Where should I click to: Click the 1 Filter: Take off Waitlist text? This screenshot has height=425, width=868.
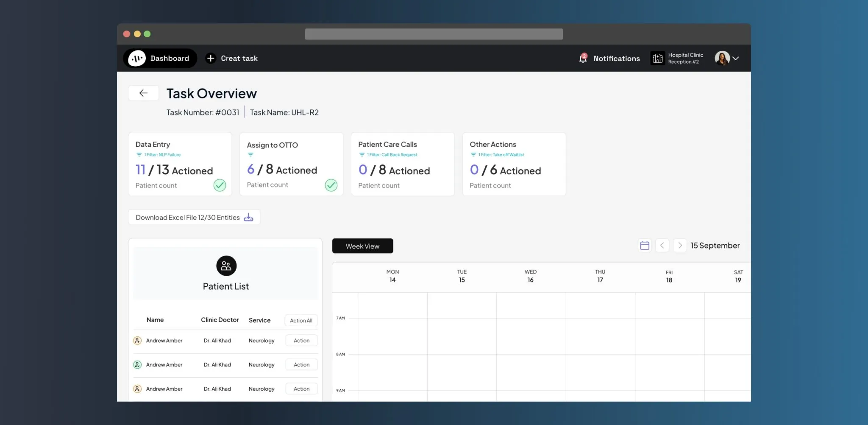[501, 155]
